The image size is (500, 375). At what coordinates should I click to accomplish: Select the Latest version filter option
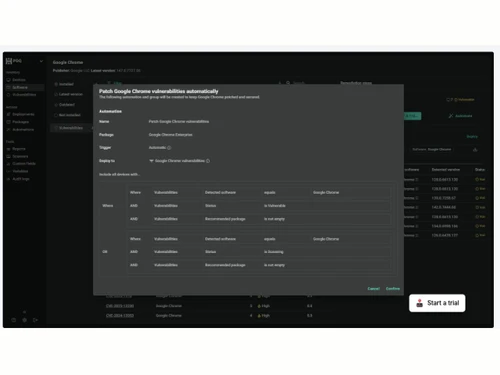point(69,94)
